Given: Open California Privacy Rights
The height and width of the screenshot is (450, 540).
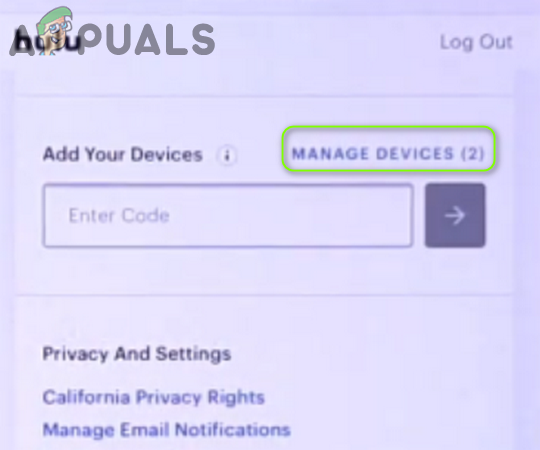Looking at the screenshot, I should click(154, 397).
